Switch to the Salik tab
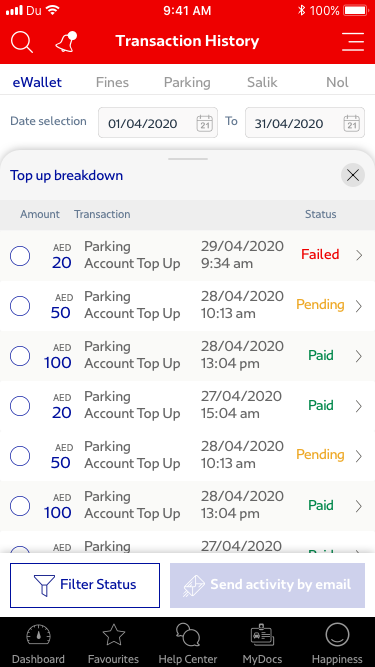Screen dimensions: 375x667 (262, 82)
